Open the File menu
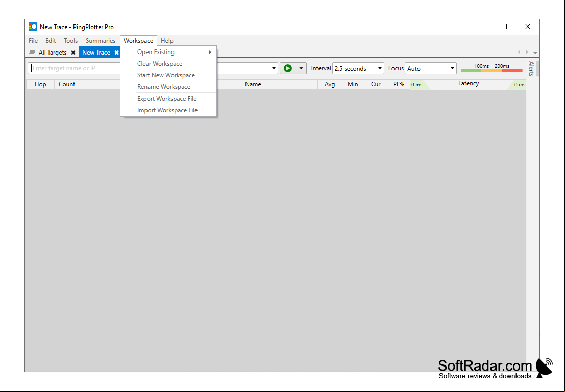This screenshot has height=392, width=565. point(33,41)
